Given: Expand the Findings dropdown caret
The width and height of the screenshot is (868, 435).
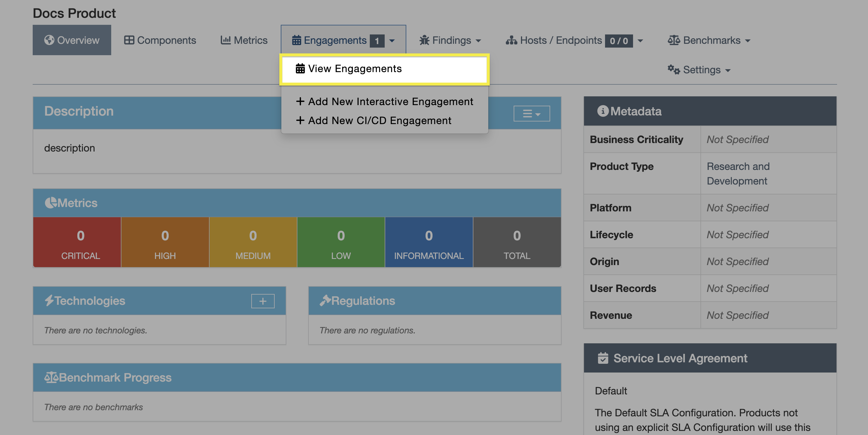Looking at the screenshot, I should coord(478,41).
